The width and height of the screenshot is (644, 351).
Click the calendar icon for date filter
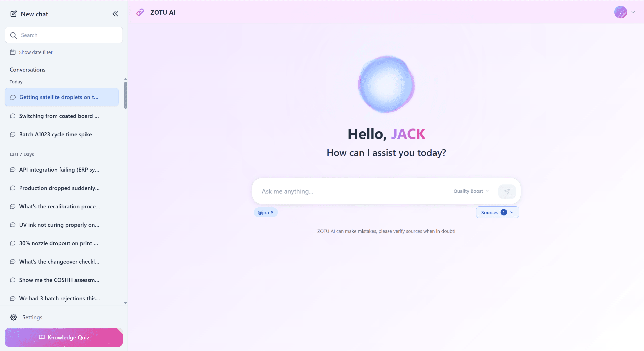click(13, 52)
